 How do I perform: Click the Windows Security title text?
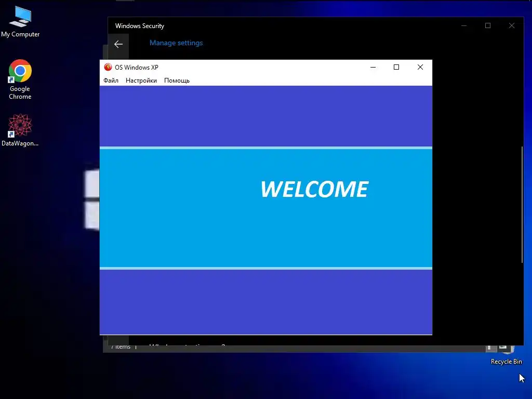tap(139, 26)
